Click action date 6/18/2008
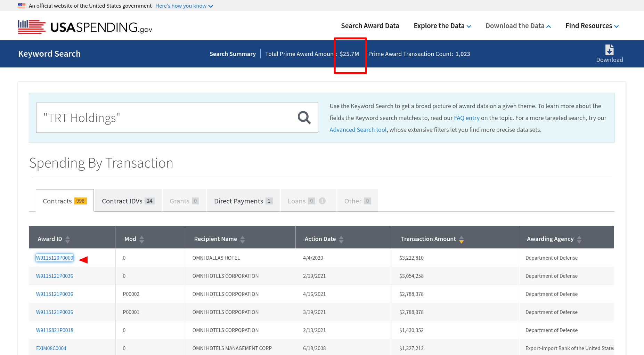 click(x=315, y=348)
